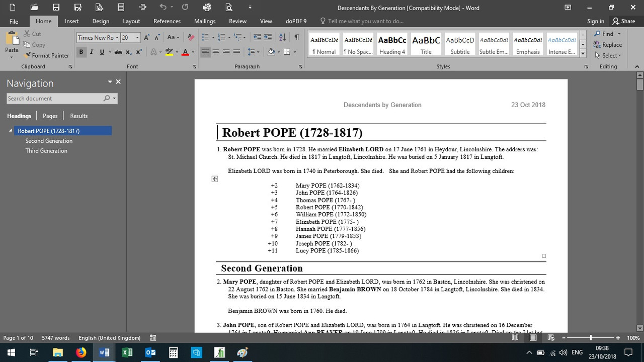Sort the selected text A to Z
This screenshot has width=644, height=362.
coord(282,38)
